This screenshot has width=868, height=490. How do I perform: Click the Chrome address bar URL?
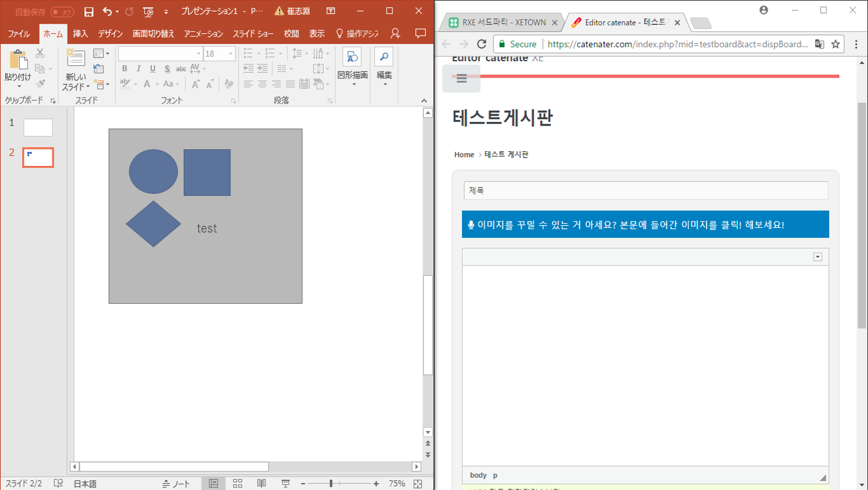click(x=677, y=44)
